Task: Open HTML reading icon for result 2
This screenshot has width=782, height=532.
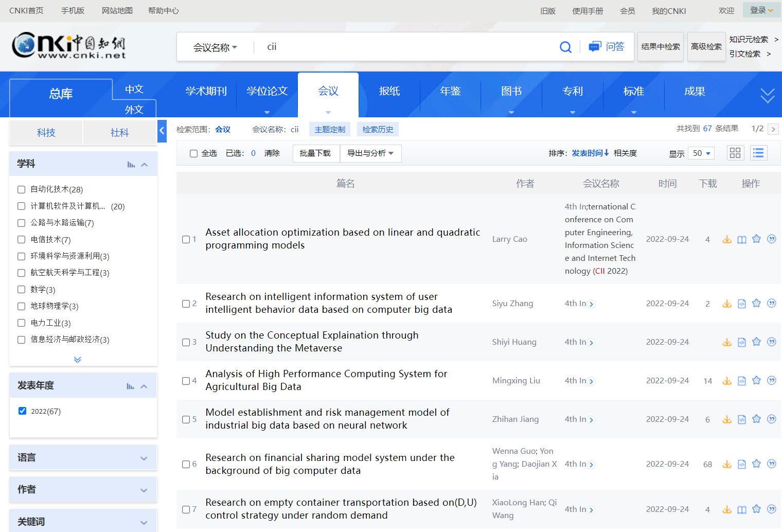Action: click(741, 304)
